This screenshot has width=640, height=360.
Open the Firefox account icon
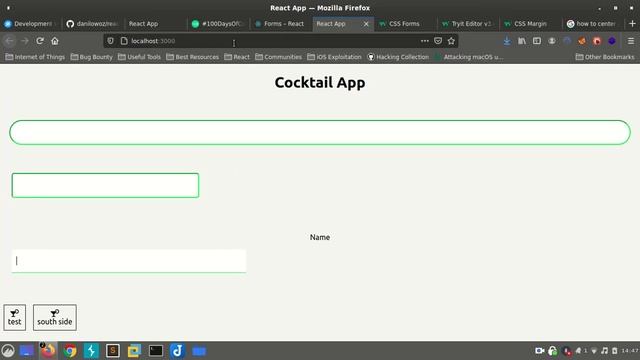[552, 41]
